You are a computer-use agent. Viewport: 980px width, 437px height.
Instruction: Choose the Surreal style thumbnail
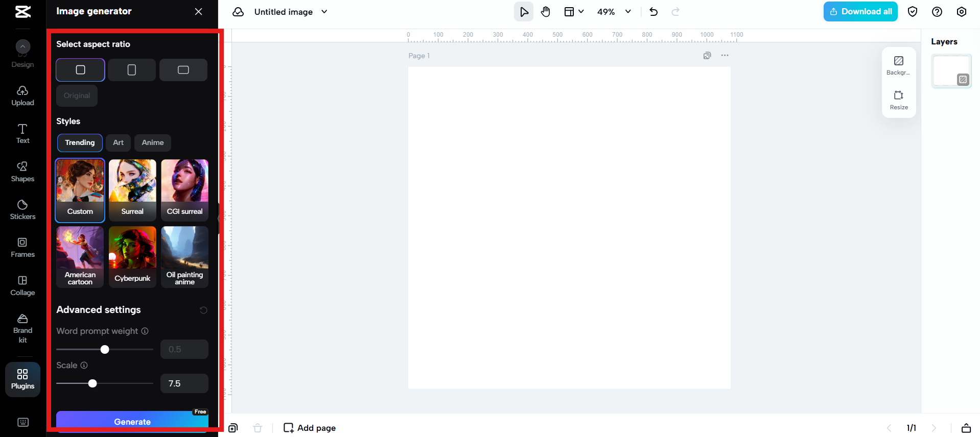click(x=132, y=190)
